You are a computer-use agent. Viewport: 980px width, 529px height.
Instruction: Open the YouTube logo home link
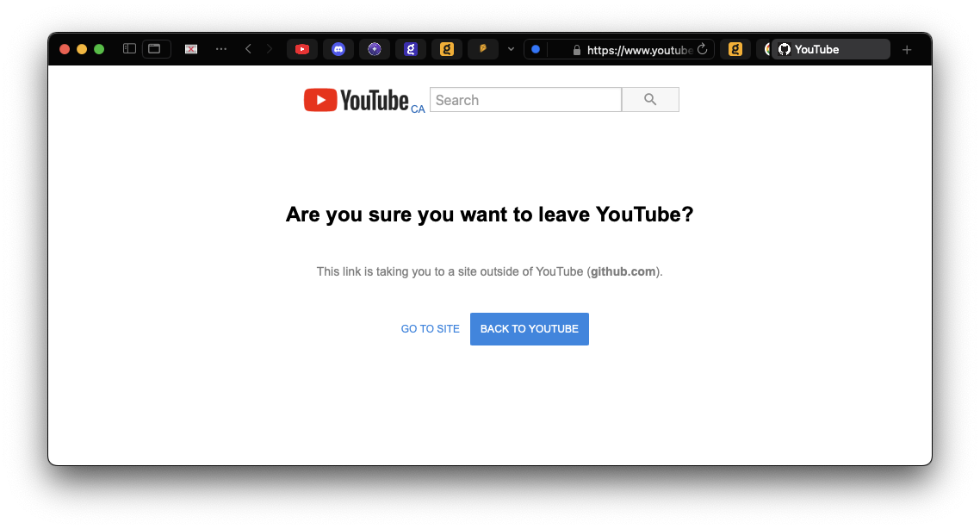point(357,100)
